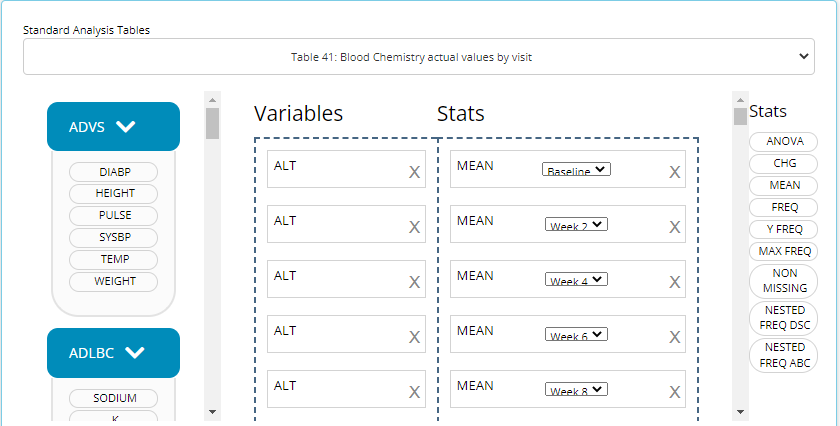Remove the ALT variable in the Week 6 row
This screenshot has width=840, height=426.
pyautogui.click(x=414, y=337)
